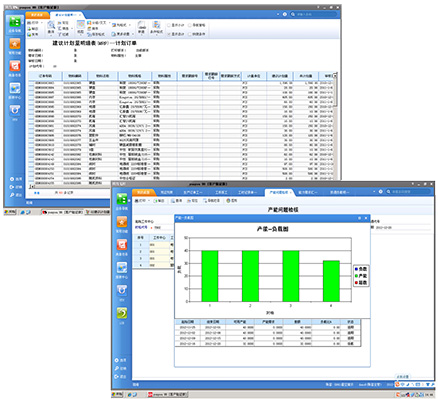Viewport: 438px width, 399px height.
Task: Toggle the checked lower-left checkbox in ribbon options
Action: [169, 34]
